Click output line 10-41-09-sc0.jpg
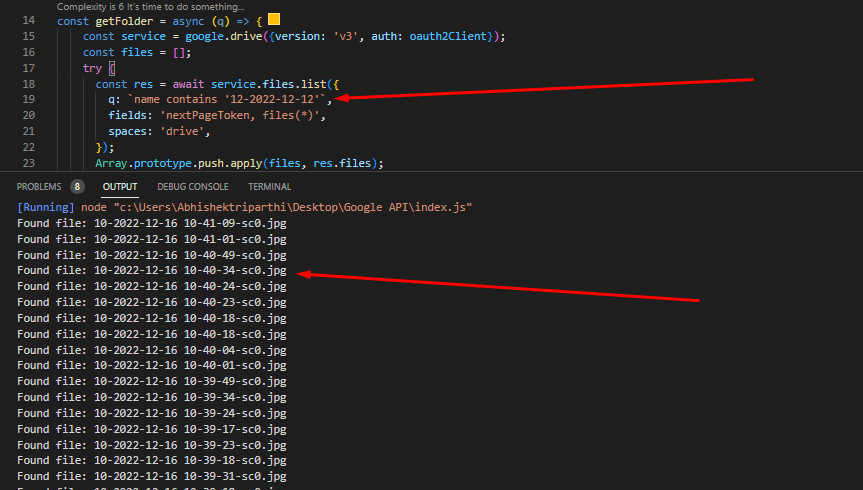 click(x=151, y=224)
